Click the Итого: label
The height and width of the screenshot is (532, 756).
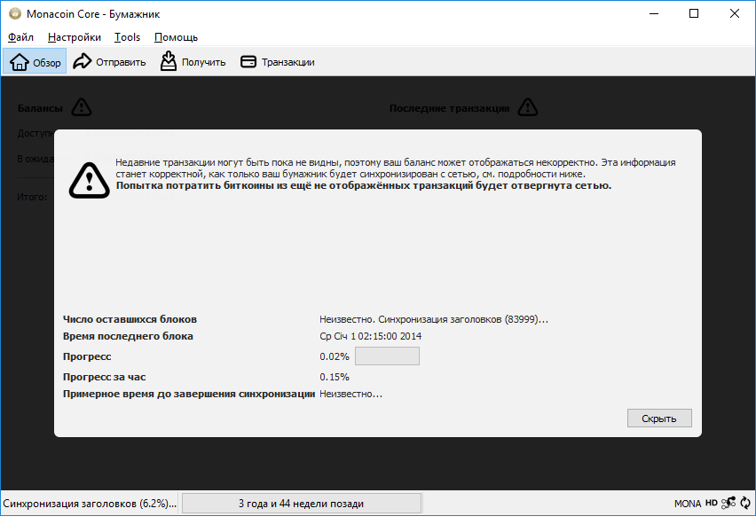point(32,197)
